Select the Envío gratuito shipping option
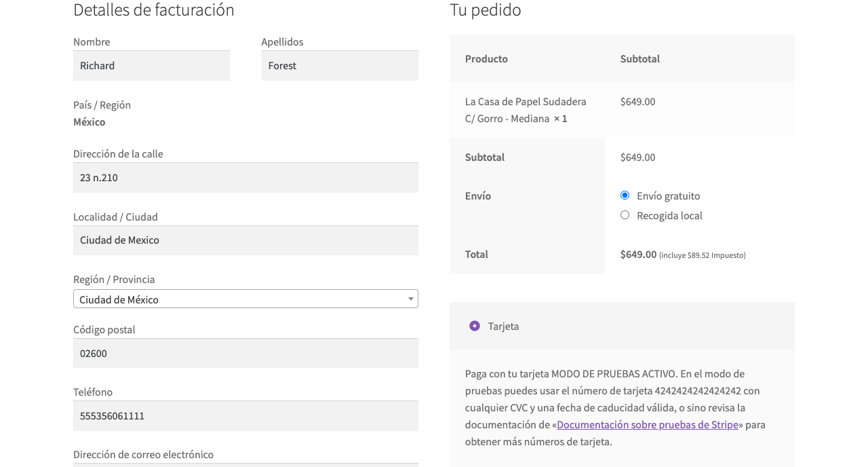868x467 pixels. (625, 195)
